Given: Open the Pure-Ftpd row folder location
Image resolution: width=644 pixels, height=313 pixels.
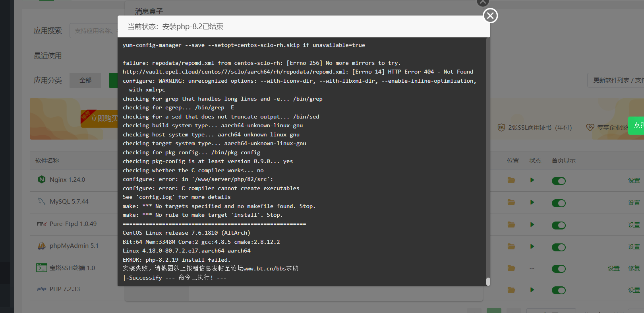Looking at the screenshot, I should pyautogui.click(x=511, y=225).
